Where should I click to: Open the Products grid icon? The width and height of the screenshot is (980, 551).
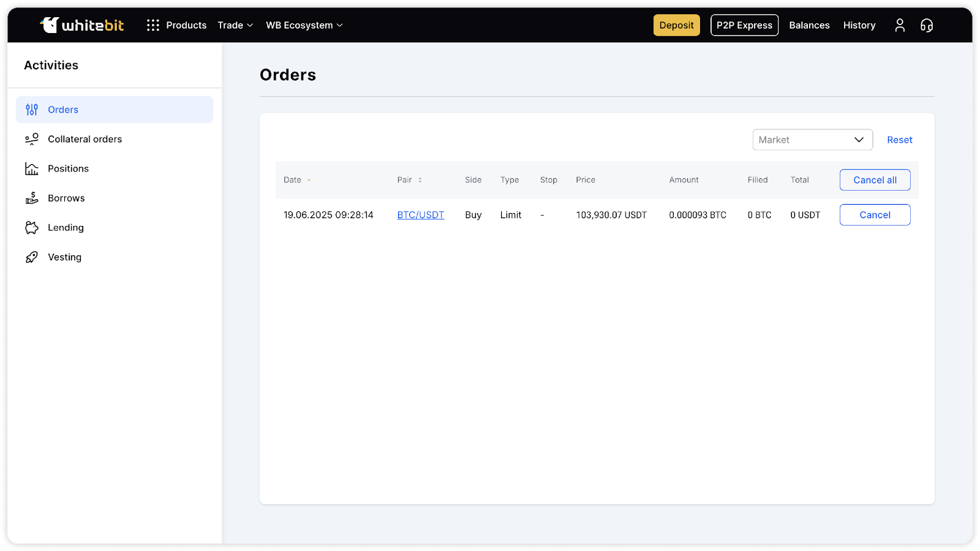pyautogui.click(x=153, y=25)
